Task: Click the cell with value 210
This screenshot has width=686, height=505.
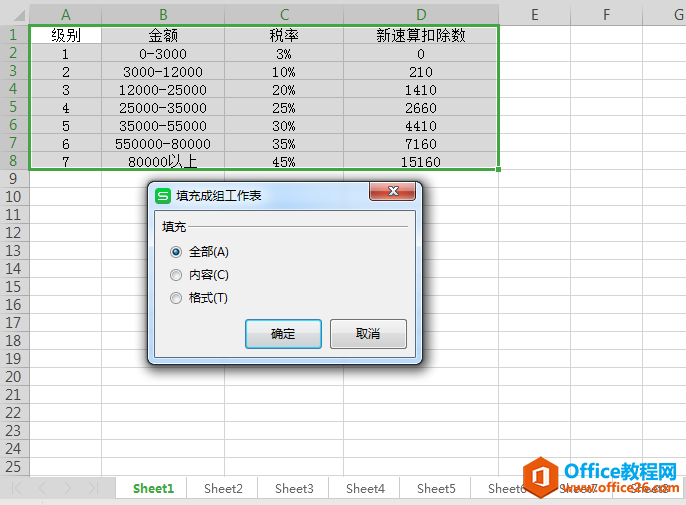Action: 421,72
